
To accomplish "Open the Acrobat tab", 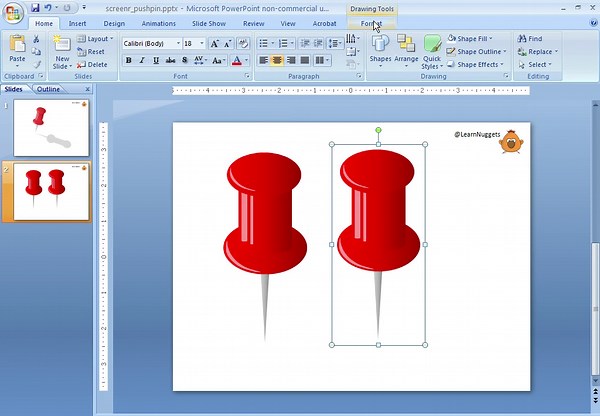I will pyautogui.click(x=324, y=23).
